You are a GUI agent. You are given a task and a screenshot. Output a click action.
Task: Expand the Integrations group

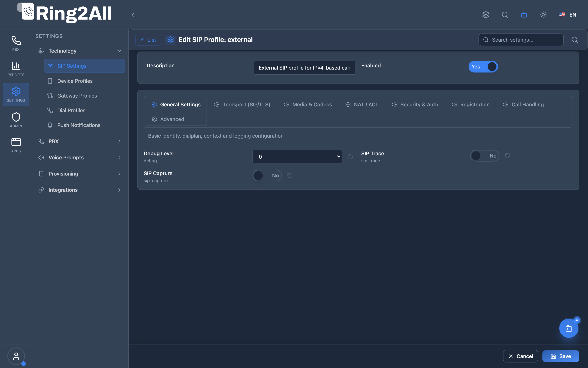point(80,190)
